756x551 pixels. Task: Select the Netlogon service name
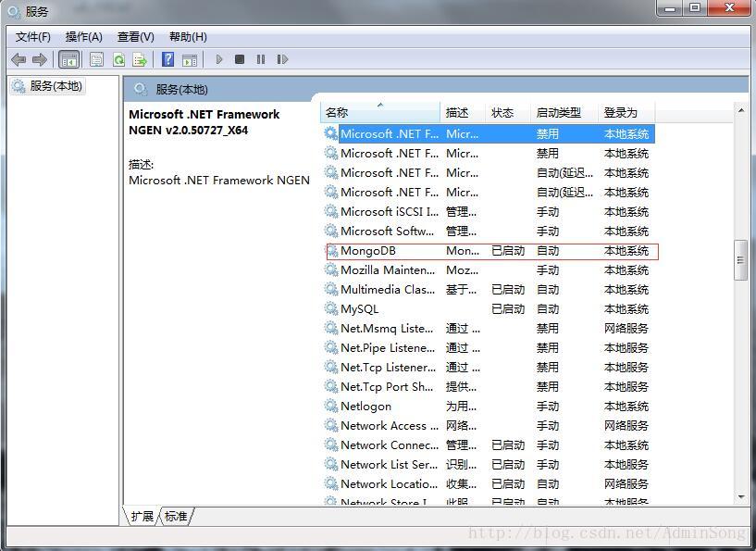point(366,407)
